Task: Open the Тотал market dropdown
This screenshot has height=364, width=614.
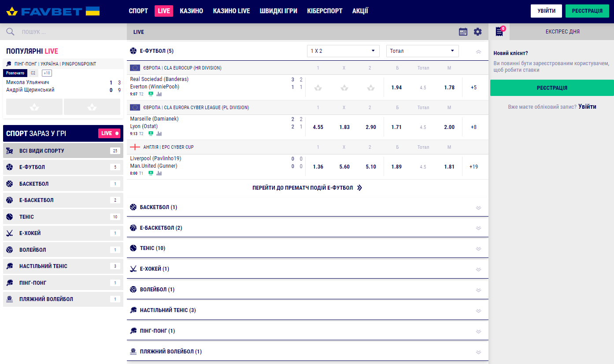Action: [422, 51]
